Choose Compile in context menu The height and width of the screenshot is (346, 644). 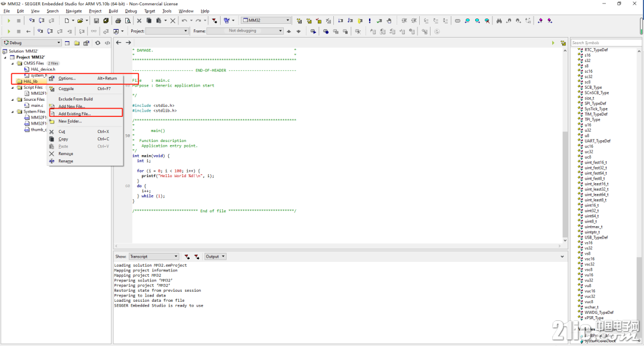(x=85, y=88)
